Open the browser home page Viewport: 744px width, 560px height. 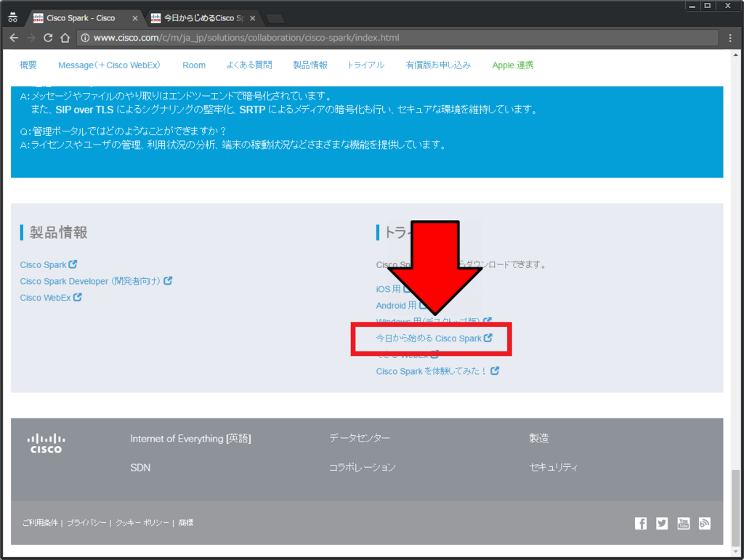(x=65, y=38)
